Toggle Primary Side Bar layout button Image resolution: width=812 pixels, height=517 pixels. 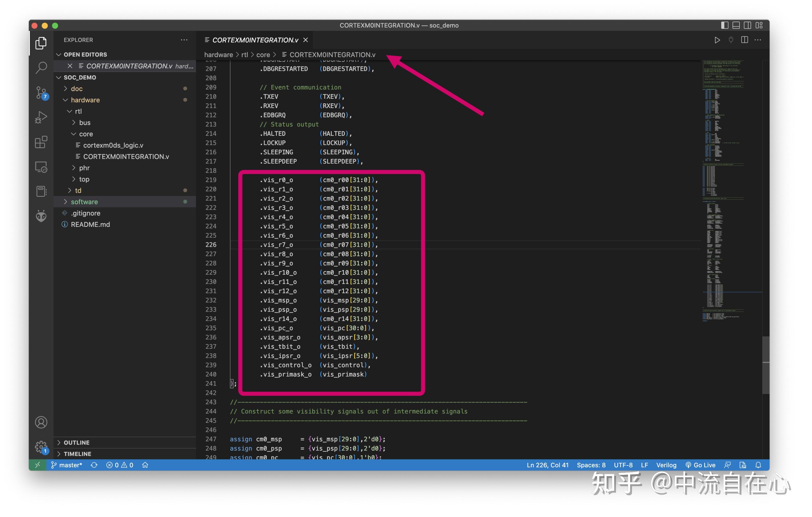coord(724,25)
